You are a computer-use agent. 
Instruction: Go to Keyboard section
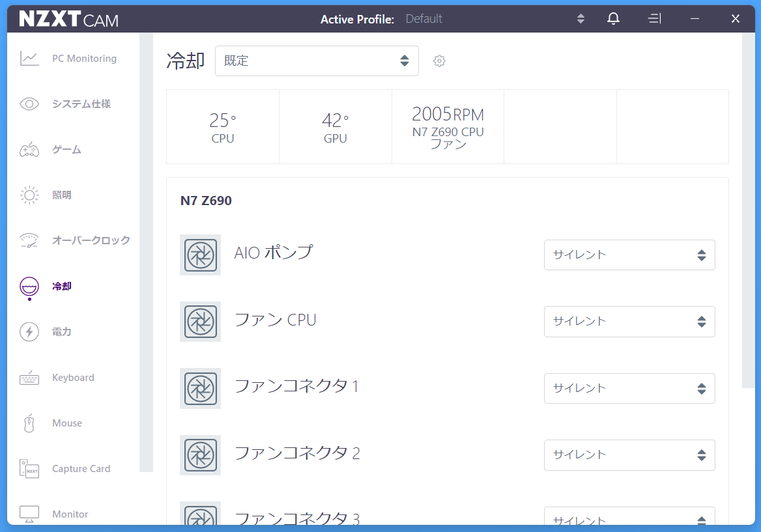tap(73, 377)
